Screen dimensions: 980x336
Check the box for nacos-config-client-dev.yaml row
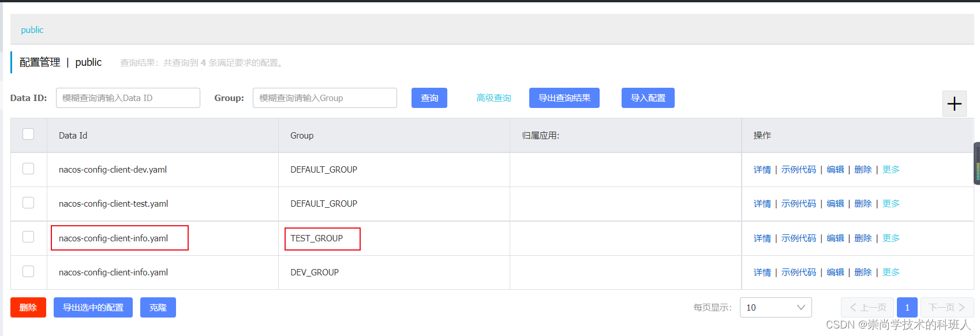point(28,169)
